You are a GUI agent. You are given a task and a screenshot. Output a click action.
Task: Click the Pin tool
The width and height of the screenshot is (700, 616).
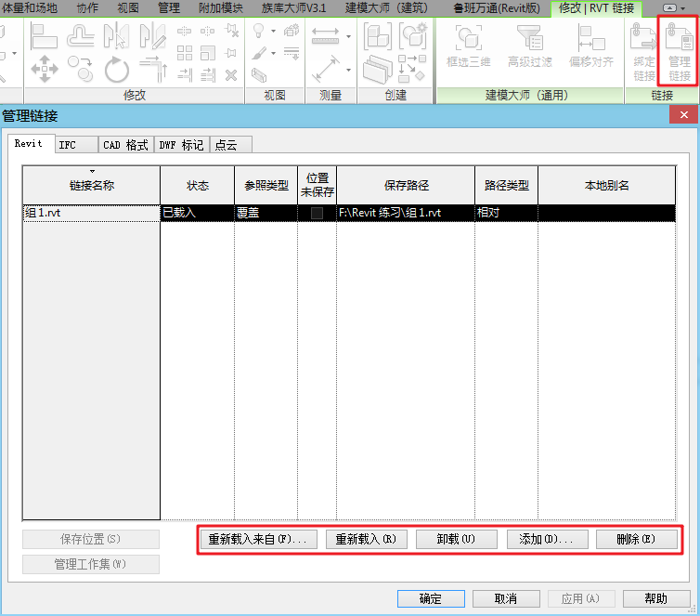(x=231, y=53)
